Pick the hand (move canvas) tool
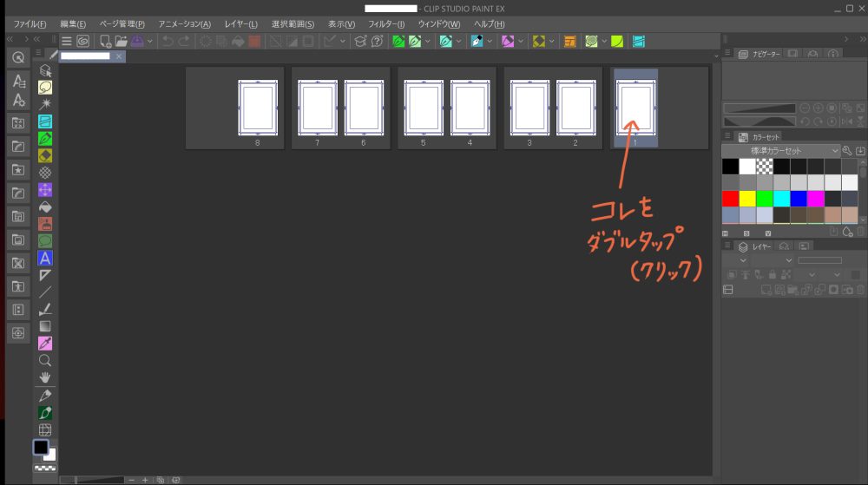This screenshot has height=485, width=868. [45, 377]
